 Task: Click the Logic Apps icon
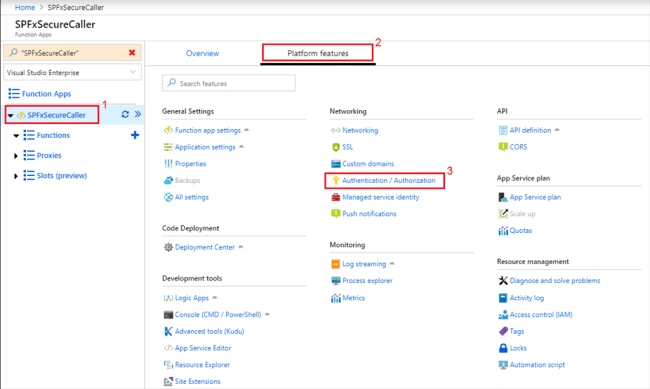point(168,298)
